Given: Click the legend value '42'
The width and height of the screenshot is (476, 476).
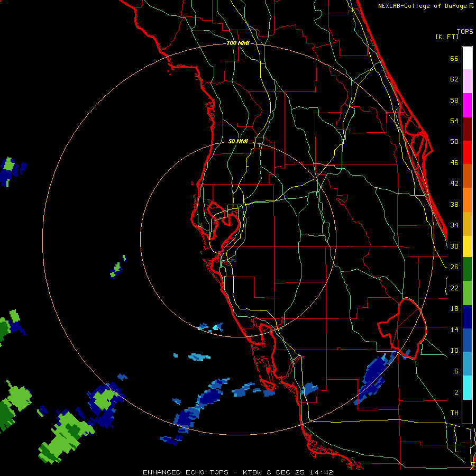Looking at the screenshot, I should click(x=454, y=184).
